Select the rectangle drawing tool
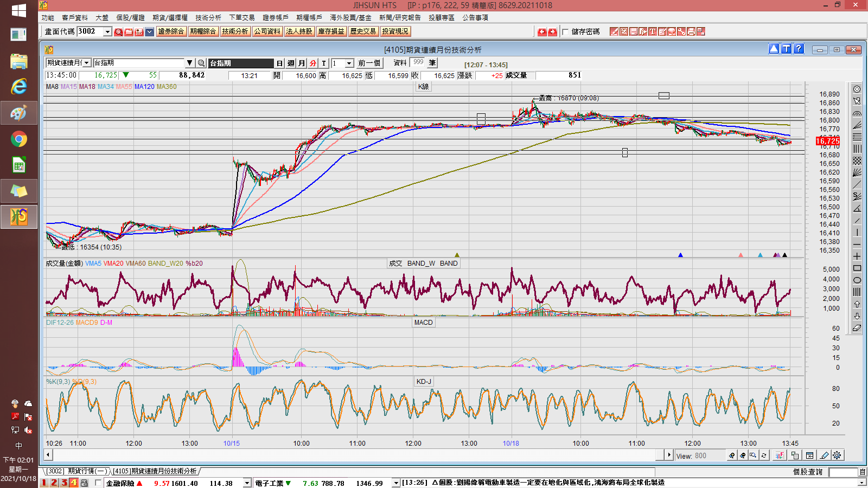This screenshot has width=868, height=488. point(857,268)
